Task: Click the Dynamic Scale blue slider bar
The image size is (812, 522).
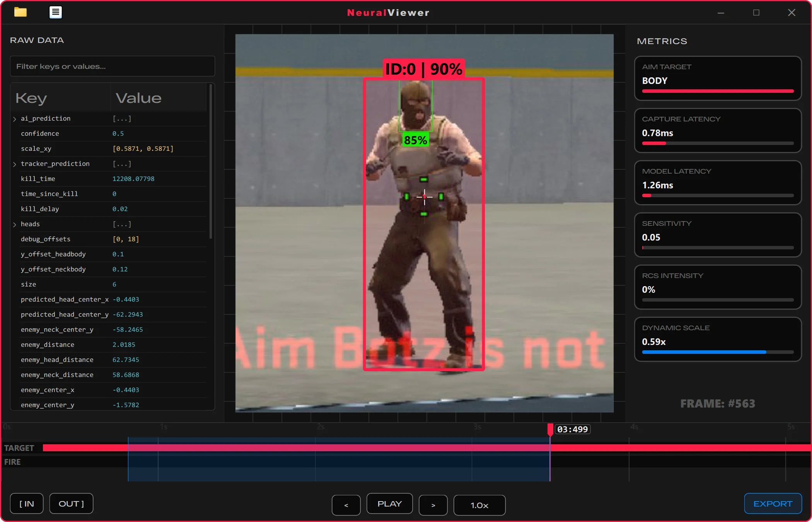Action: [704, 352]
